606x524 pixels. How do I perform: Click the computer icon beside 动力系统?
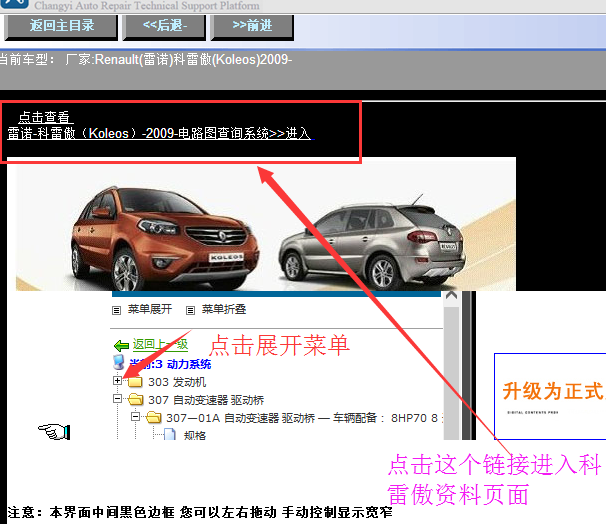118,362
